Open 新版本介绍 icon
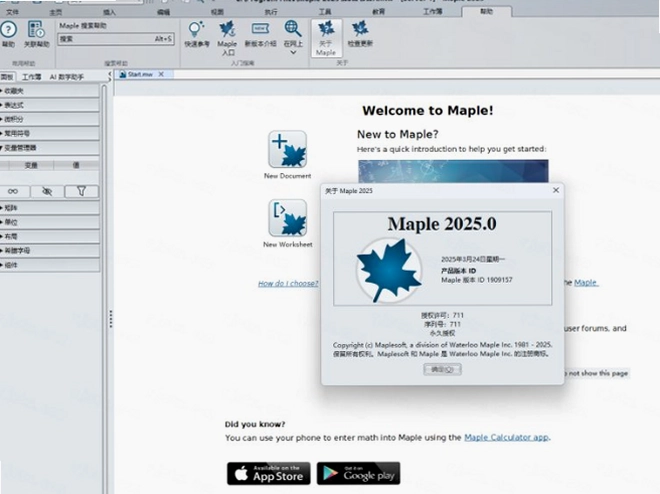Image resolution: width=660 pixels, height=494 pixels. [x=260, y=29]
